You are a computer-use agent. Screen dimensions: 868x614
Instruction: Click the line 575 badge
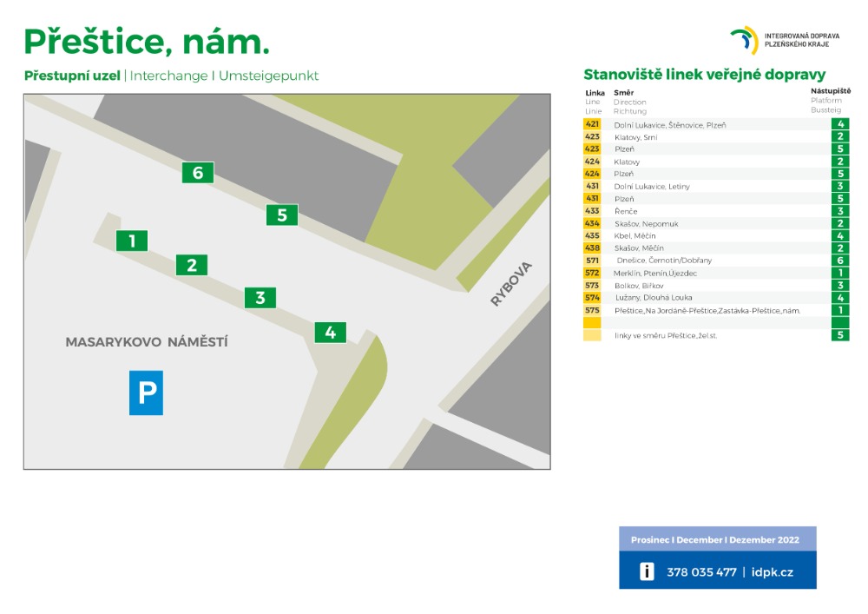pyautogui.click(x=593, y=310)
